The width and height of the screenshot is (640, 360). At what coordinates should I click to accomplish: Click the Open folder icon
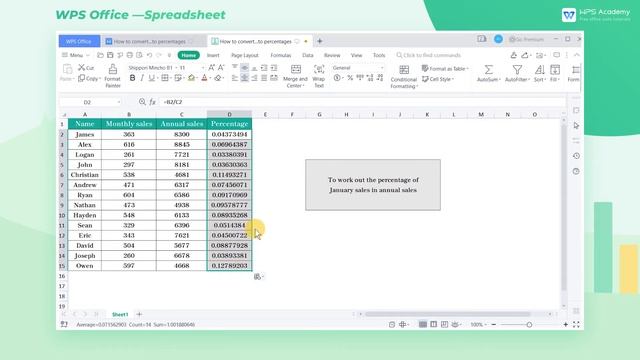(100, 55)
